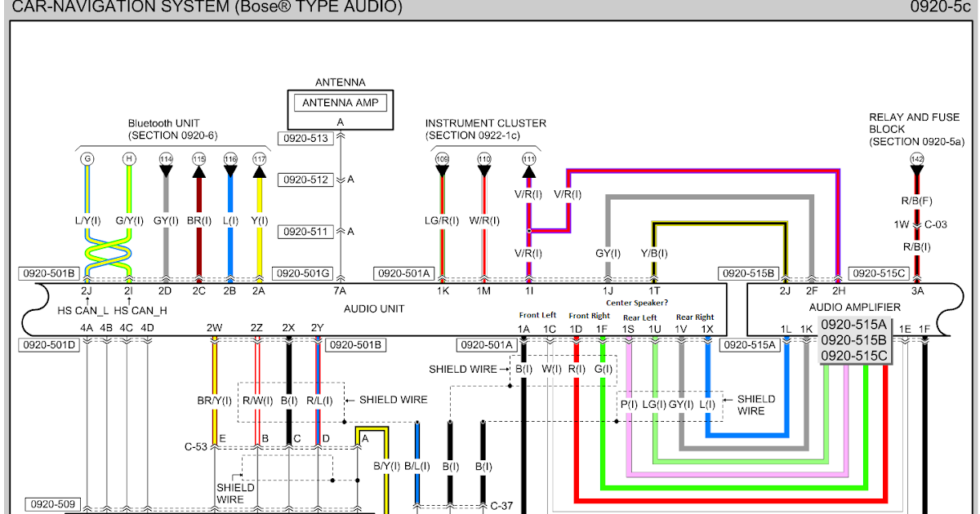
Task: Click the (SECTION 0920-6) reference
Action: 173,135
